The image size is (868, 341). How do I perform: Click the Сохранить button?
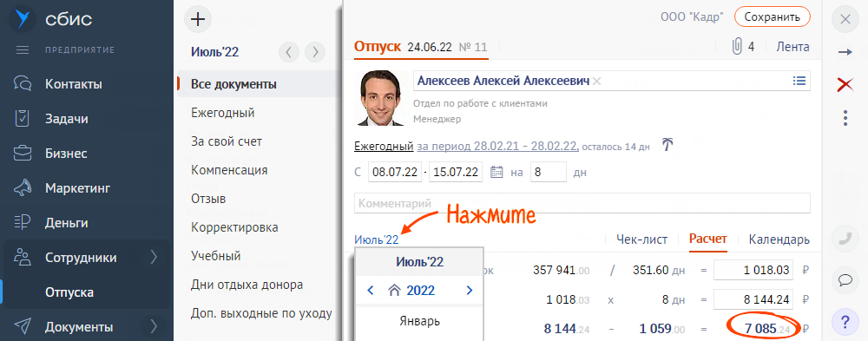[x=773, y=16]
